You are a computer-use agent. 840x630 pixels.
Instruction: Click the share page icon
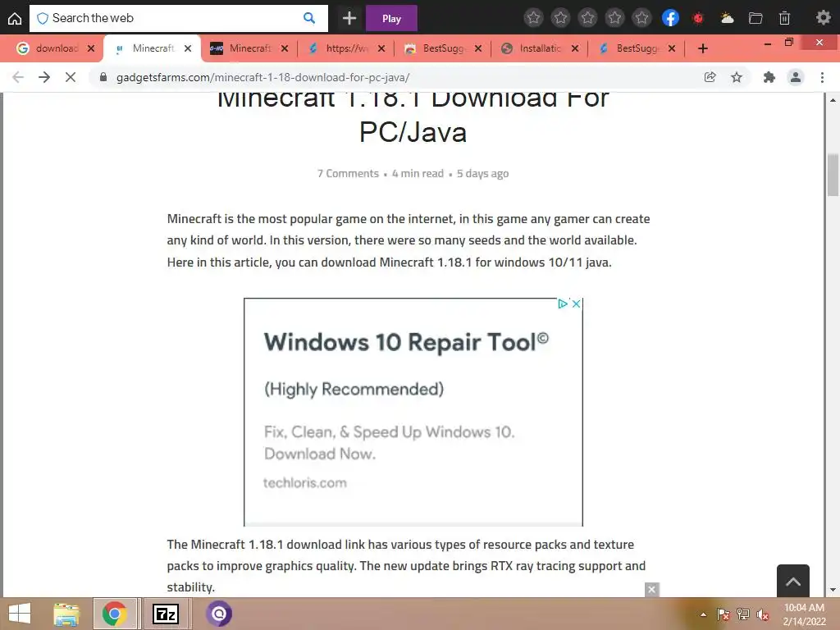710,77
